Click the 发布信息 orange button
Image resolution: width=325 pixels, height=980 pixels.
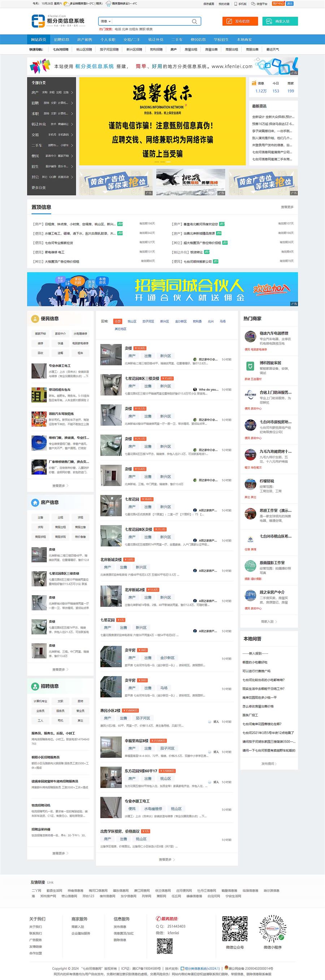pyautogui.click(x=240, y=21)
